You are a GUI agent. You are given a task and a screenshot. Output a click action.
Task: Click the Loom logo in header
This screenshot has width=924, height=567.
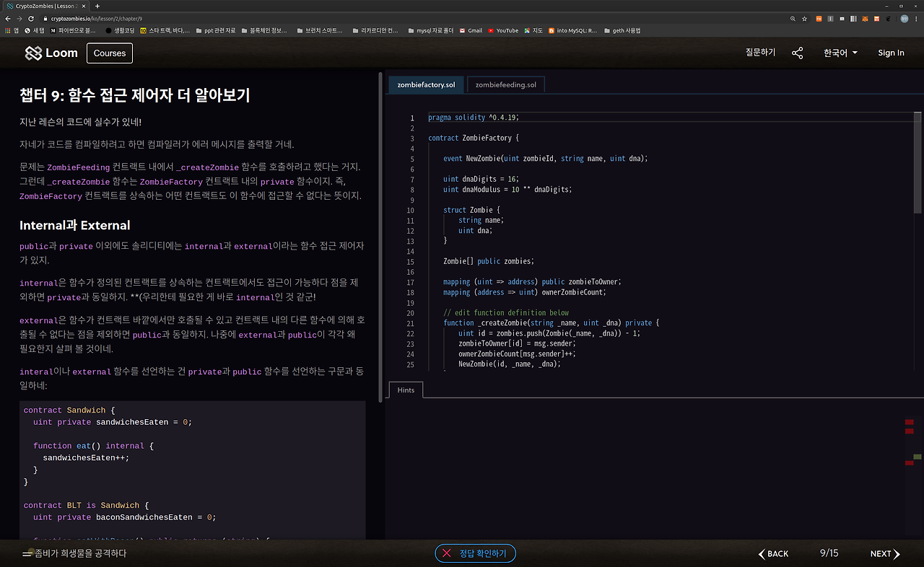(x=51, y=53)
